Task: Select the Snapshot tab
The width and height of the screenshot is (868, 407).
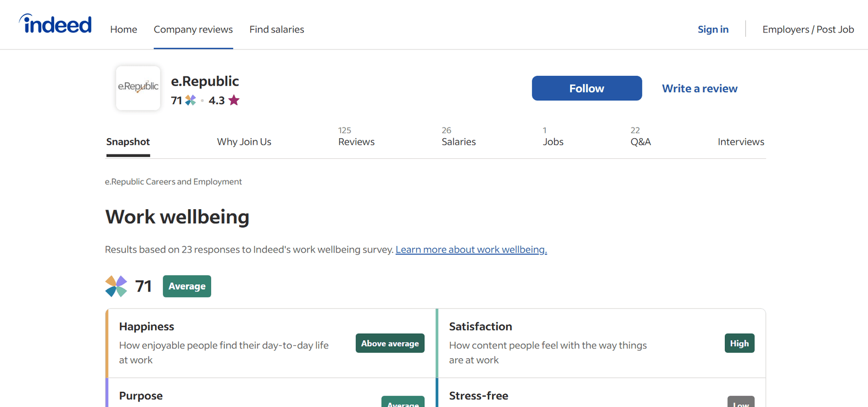Action: [x=128, y=141]
